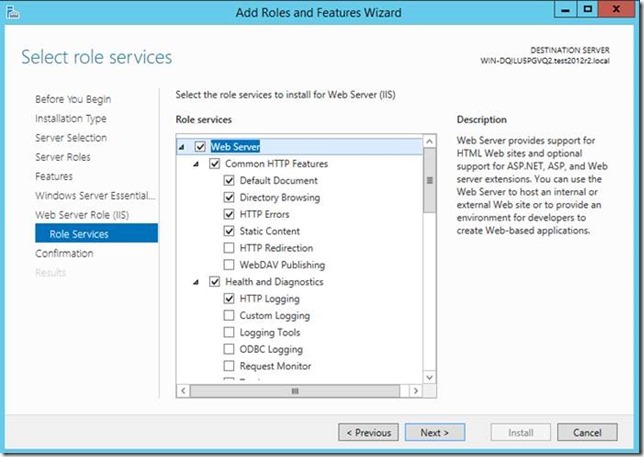Open the Confirmation step in sidebar
Viewport: 644px width, 457px height.
(64, 253)
